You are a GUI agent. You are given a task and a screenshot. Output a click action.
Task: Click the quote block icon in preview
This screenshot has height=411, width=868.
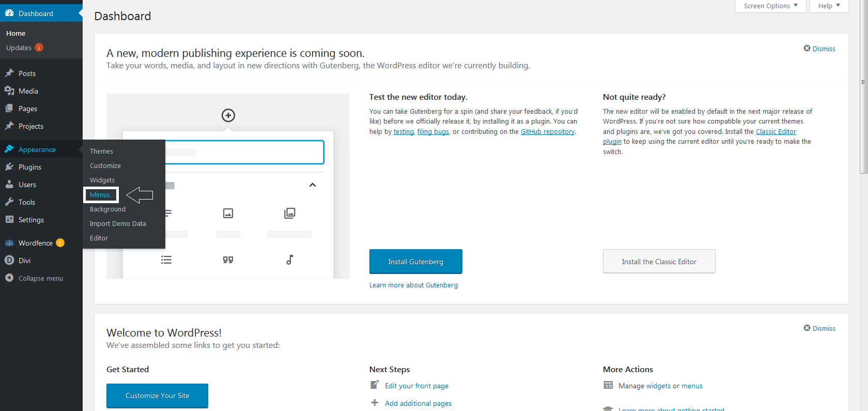click(x=228, y=260)
